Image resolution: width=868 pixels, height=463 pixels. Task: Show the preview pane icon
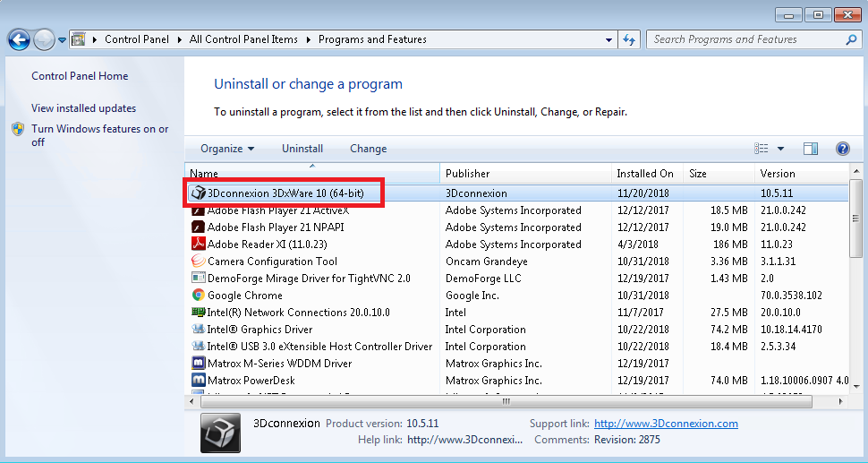[811, 149]
